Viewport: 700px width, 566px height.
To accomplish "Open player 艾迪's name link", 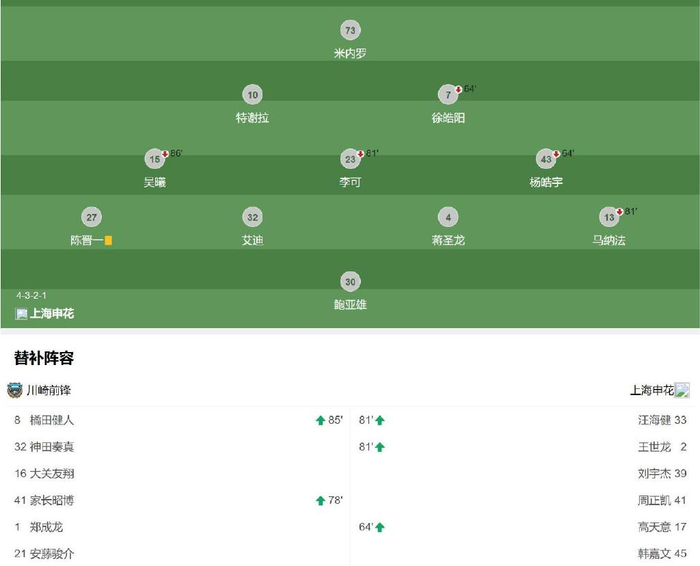I will (x=252, y=240).
